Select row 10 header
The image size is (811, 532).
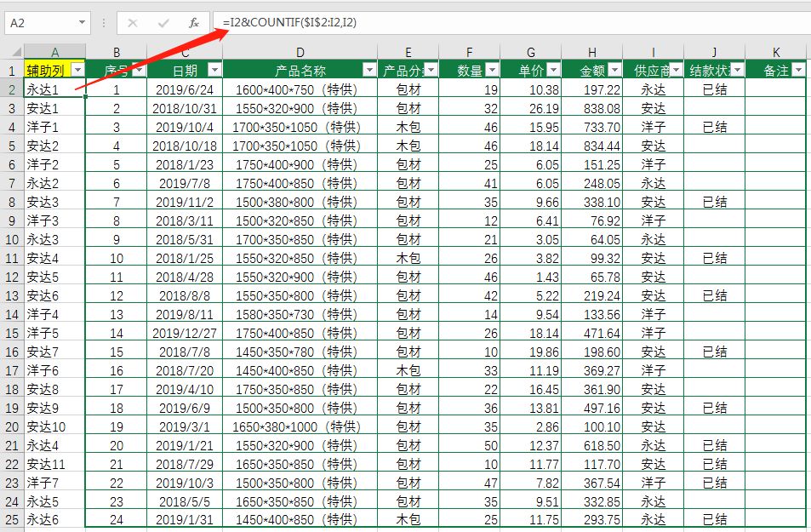(12, 239)
